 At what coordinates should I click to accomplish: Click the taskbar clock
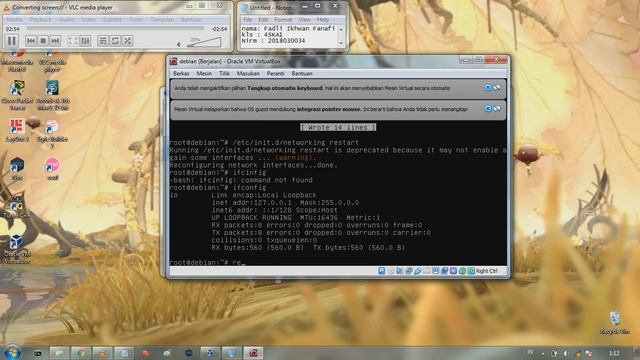pyautogui.click(x=614, y=353)
